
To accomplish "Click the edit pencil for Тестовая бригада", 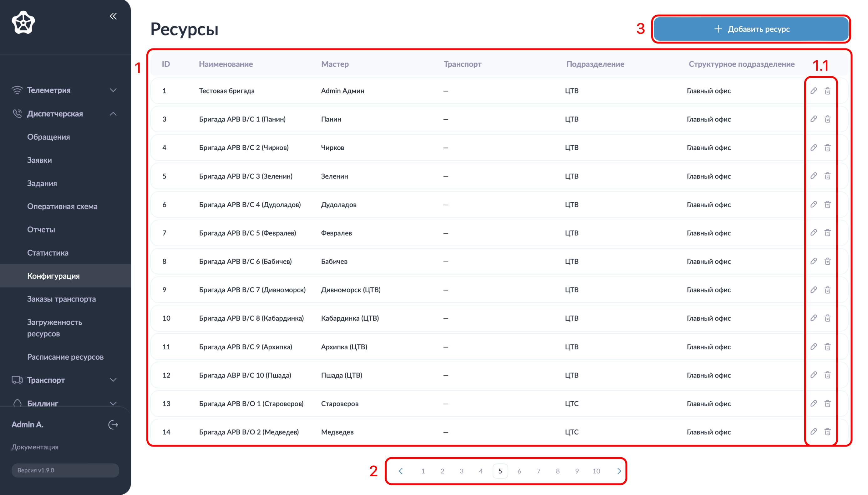I will point(813,91).
